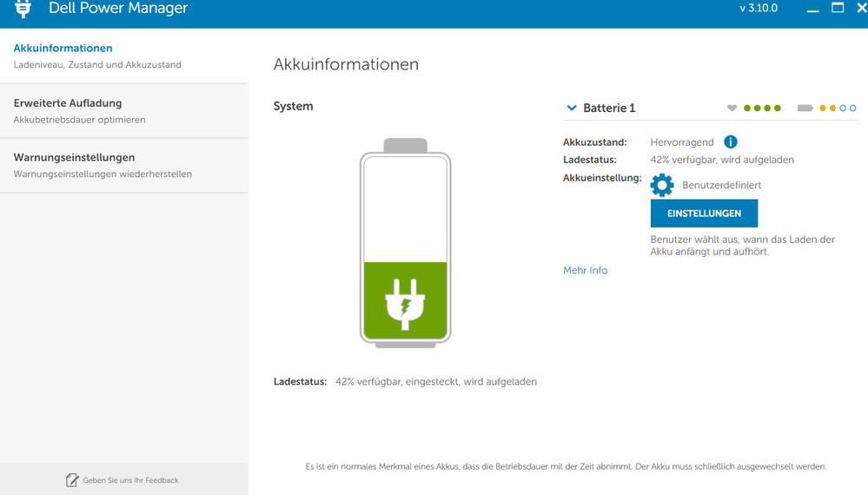The height and width of the screenshot is (495, 868).
Task: Click '42% verfügbar, wird aufgeladen' text
Action: 722,160
